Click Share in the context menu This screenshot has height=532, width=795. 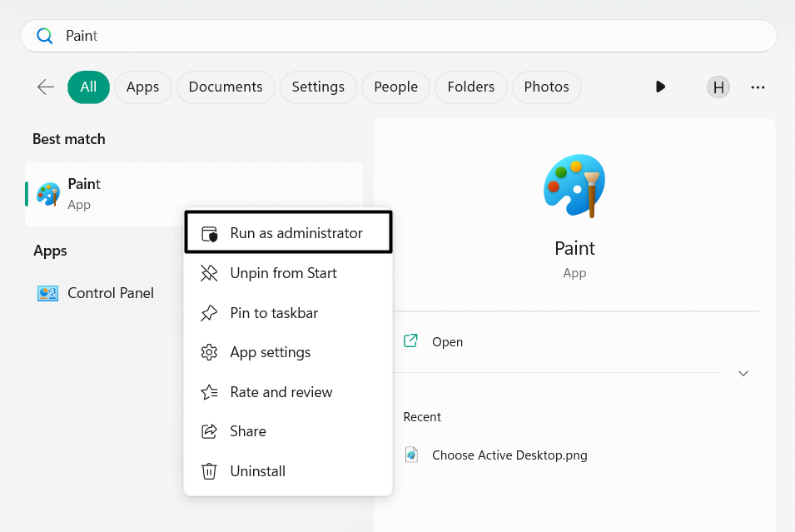point(248,431)
